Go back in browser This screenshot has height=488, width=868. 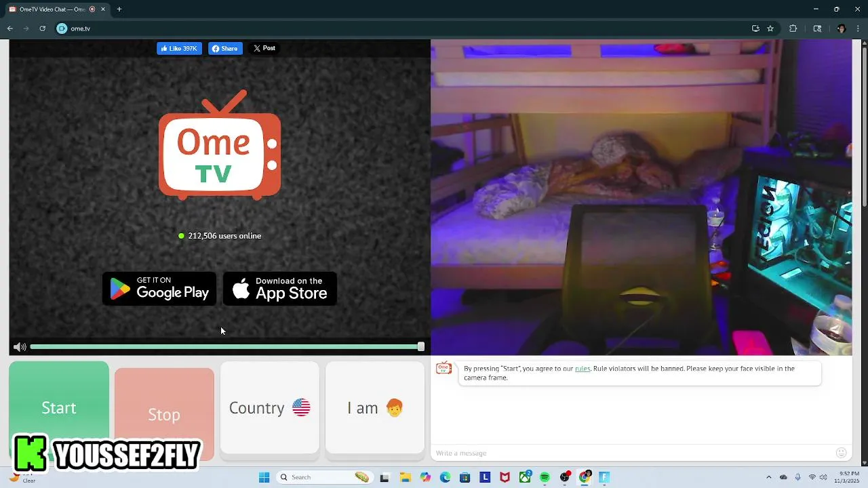(x=10, y=28)
